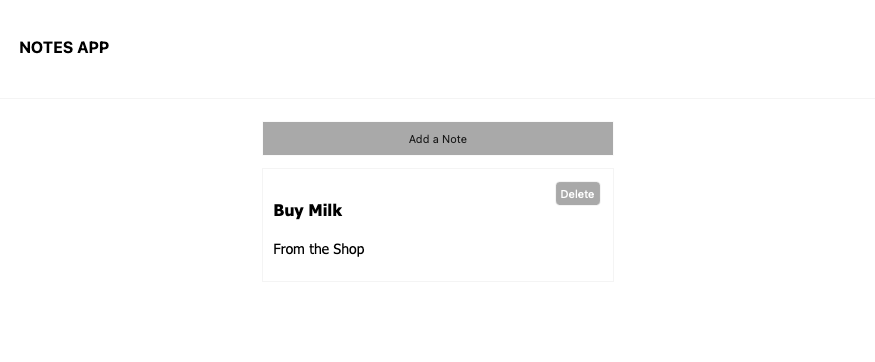Viewport: 875px width, 362px height.
Task: Click the From the Shop note text
Action: 319,249
